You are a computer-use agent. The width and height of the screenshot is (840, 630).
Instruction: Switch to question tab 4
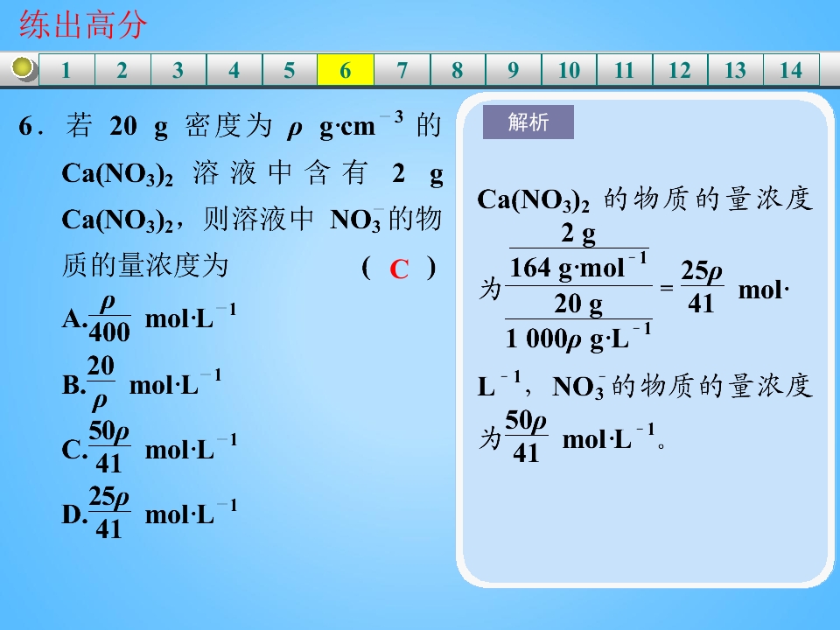tap(234, 70)
